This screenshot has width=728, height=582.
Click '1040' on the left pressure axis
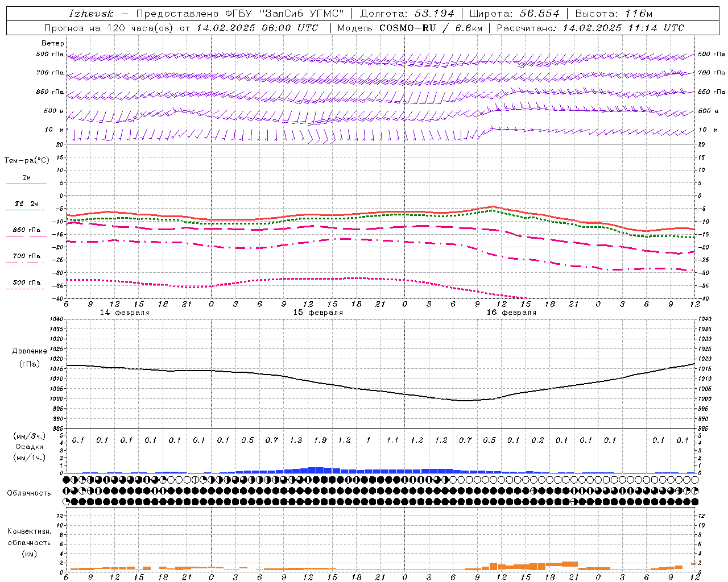point(57,319)
